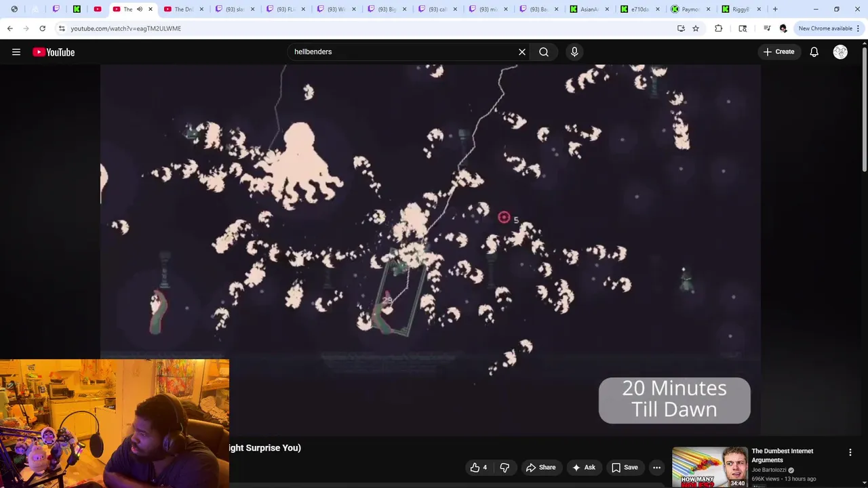Click the install app icon in the address bar
The image size is (868, 488).
pyautogui.click(x=681, y=28)
